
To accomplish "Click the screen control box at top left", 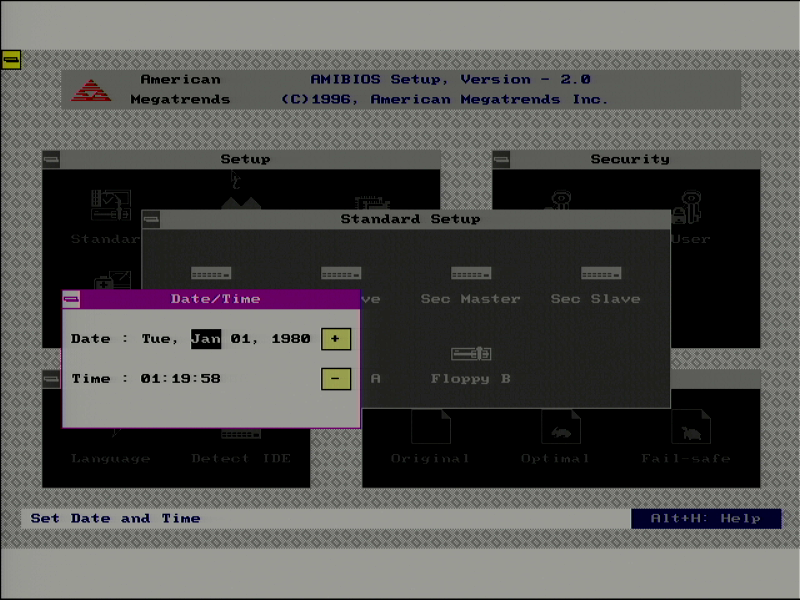I will [x=11, y=59].
